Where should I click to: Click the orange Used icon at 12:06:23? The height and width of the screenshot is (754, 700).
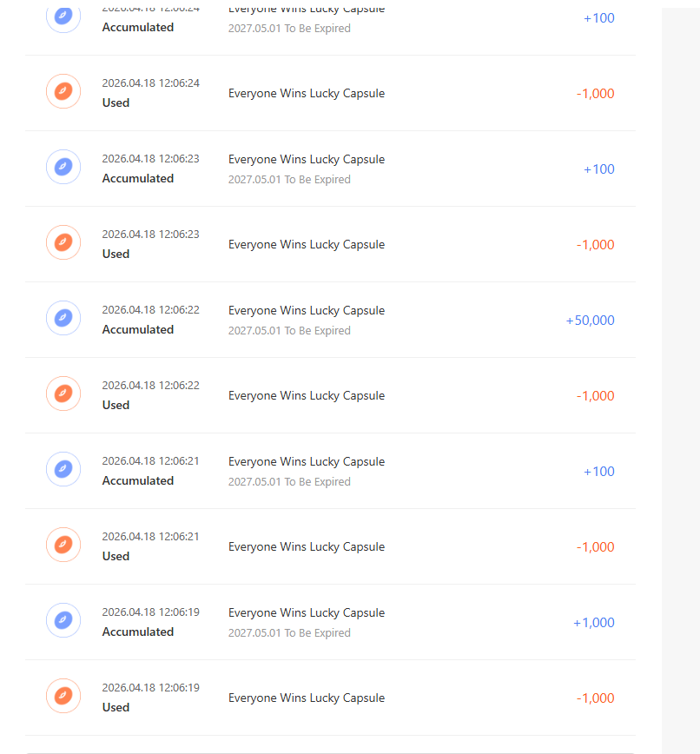(63, 242)
